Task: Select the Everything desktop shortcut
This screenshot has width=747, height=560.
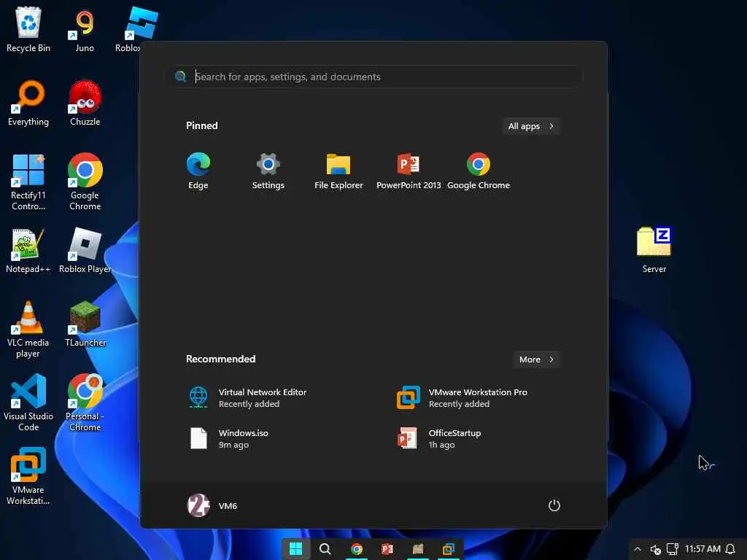Action: [x=28, y=104]
